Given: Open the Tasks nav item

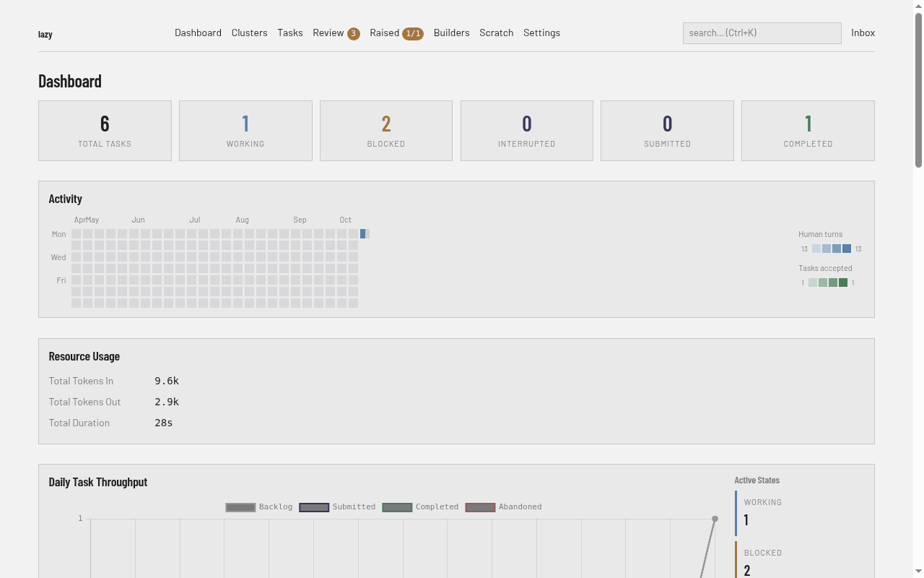Looking at the screenshot, I should (x=290, y=33).
